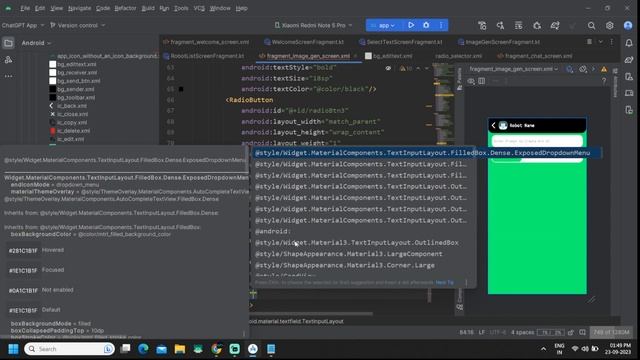The width and height of the screenshot is (640, 360).
Task: Open the Version control dropdown
Action: click(x=78, y=25)
